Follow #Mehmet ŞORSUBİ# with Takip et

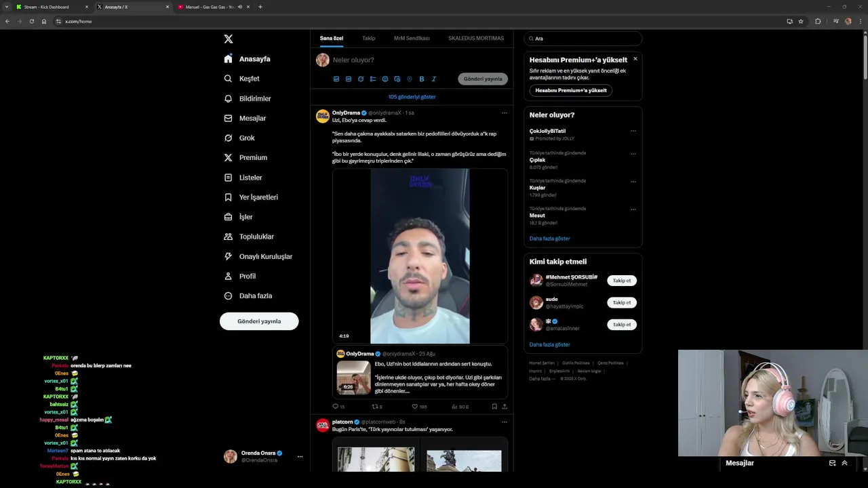(622, 281)
